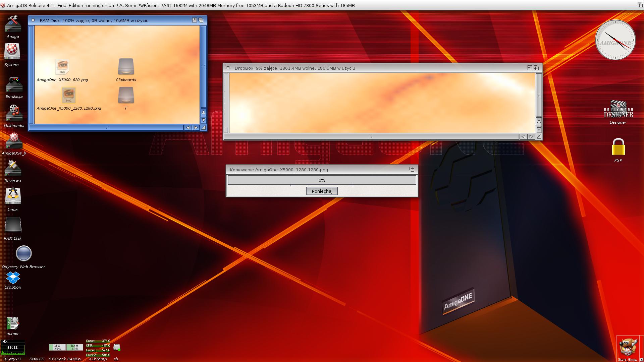Click the analog AmigaOne clock
This screenshot has width=644, height=362.
click(615, 40)
